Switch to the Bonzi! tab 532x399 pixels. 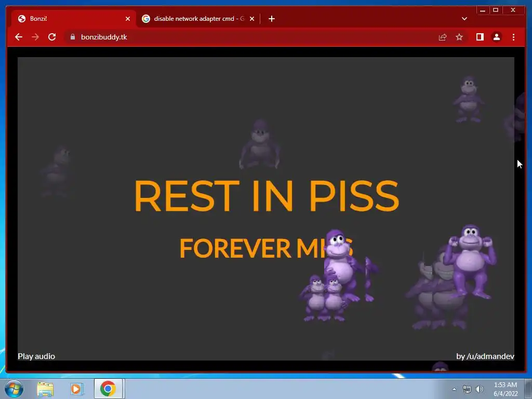[73, 19]
